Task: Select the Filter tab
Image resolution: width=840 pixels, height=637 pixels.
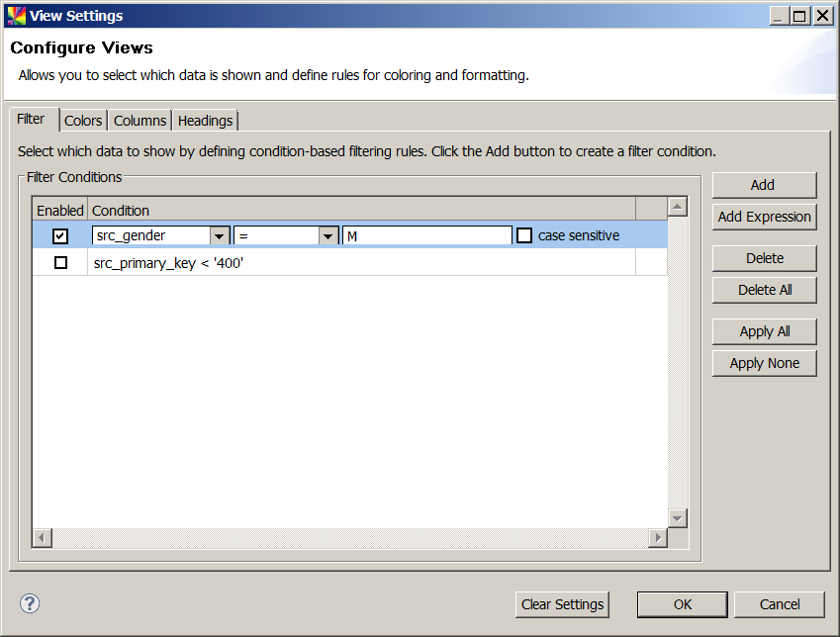Action: 29,118
